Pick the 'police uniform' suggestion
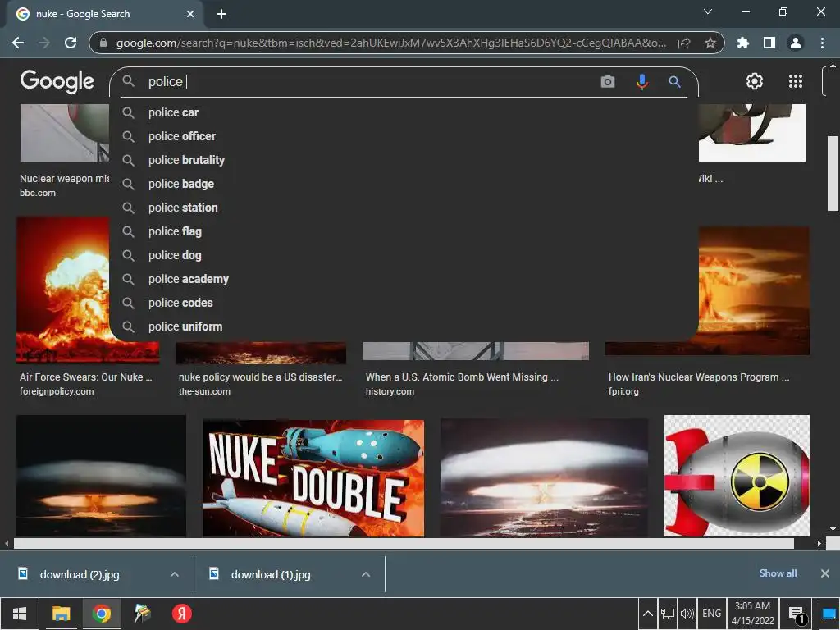Viewport: 840px width, 630px height. point(404,326)
